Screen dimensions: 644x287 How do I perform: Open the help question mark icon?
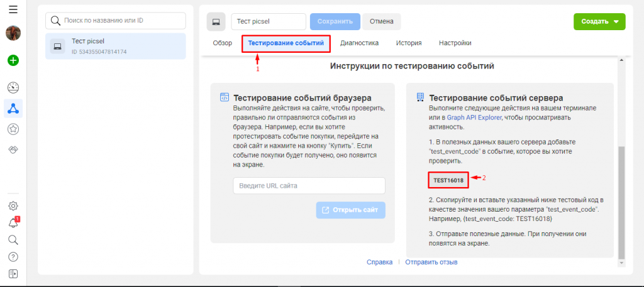(x=14, y=257)
